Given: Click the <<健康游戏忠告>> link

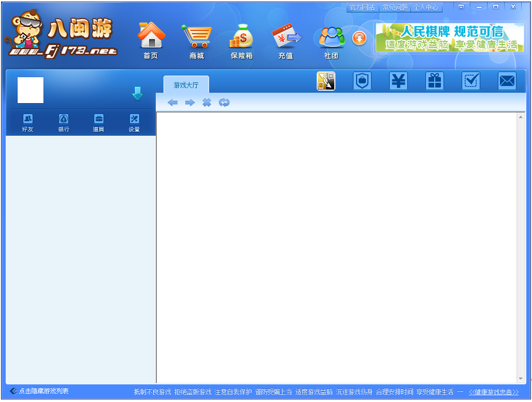Looking at the screenshot, I should (x=493, y=392).
